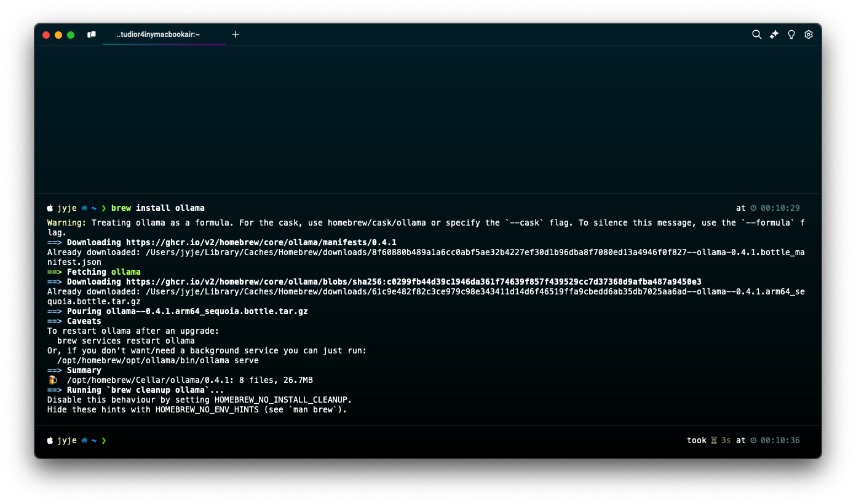The image size is (856, 504).
Task: Click the 'brew install ollama' command text
Action: point(158,208)
